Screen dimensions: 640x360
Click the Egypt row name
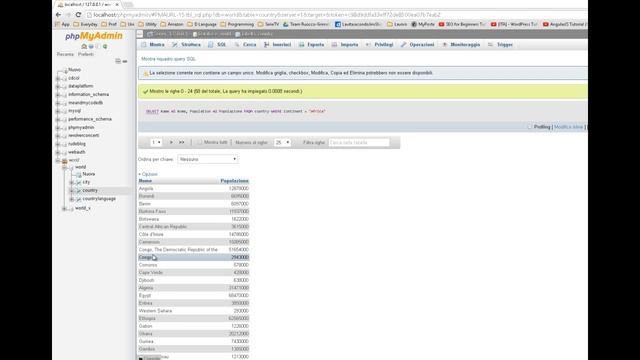point(144,296)
